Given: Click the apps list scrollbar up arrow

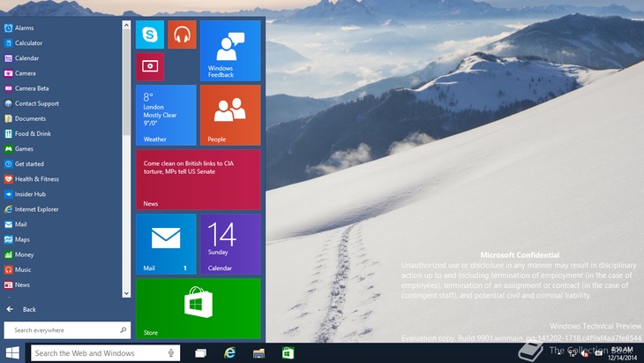Looking at the screenshot, I should coord(126,26).
